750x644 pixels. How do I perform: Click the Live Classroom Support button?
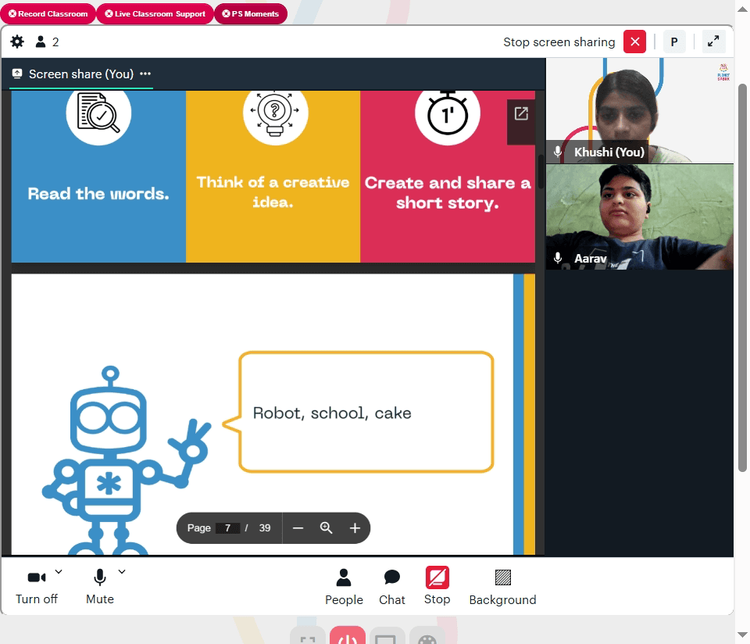click(x=155, y=14)
